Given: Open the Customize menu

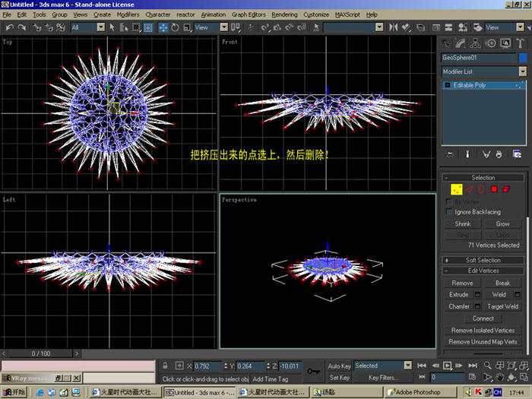Looking at the screenshot, I should (x=316, y=14).
